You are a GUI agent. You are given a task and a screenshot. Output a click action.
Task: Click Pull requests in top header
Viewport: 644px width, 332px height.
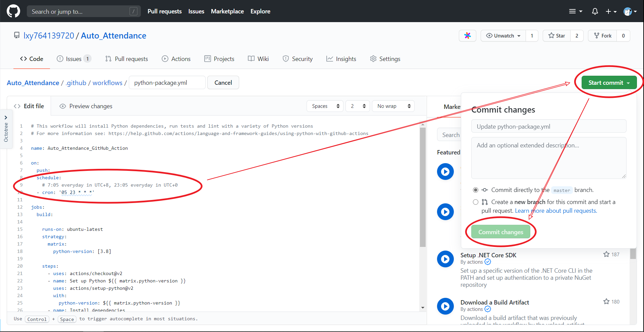[165, 11]
